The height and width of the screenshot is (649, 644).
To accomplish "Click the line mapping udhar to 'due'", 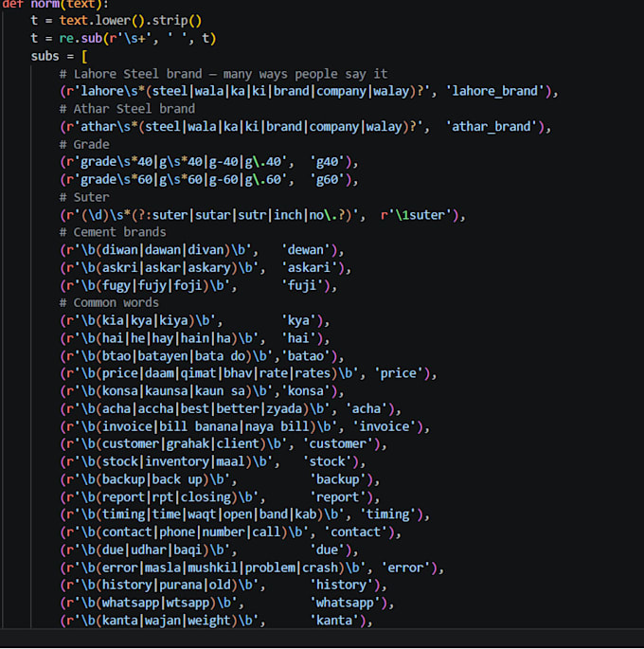I will 209,550.
